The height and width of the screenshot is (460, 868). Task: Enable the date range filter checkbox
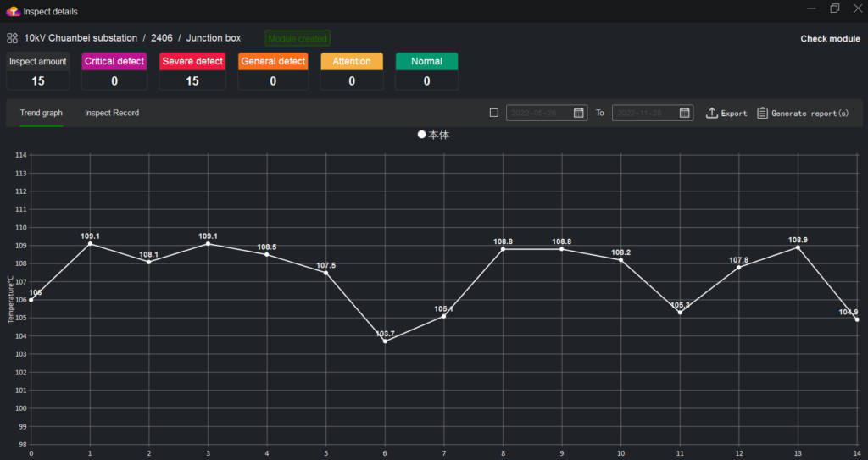click(494, 113)
